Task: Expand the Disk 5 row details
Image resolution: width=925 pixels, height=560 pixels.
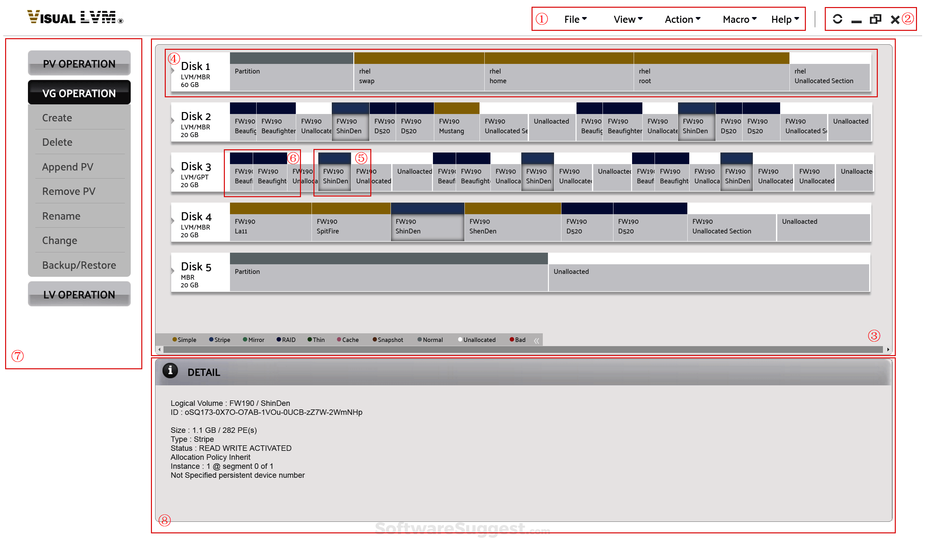Action: pos(173,271)
